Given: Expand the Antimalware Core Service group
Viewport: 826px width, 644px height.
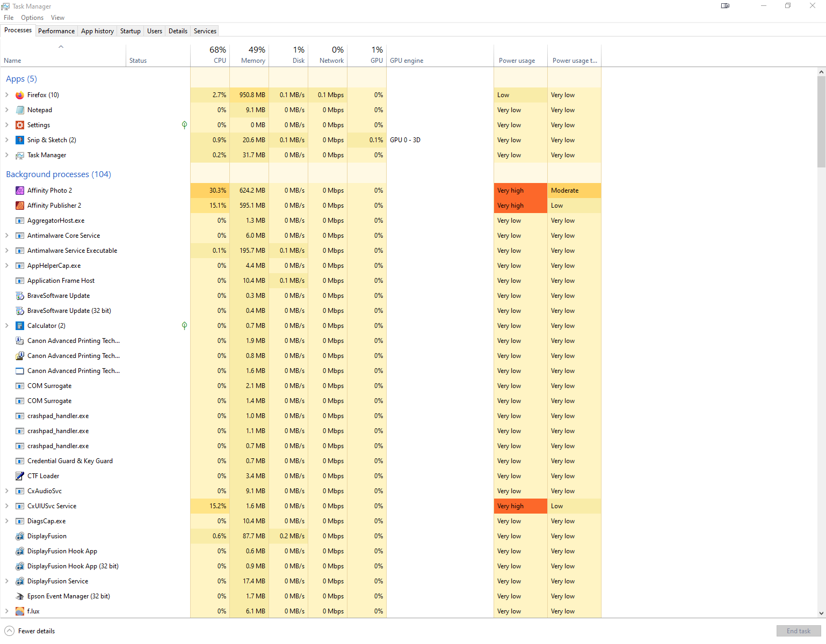Looking at the screenshot, I should (6, 235).
